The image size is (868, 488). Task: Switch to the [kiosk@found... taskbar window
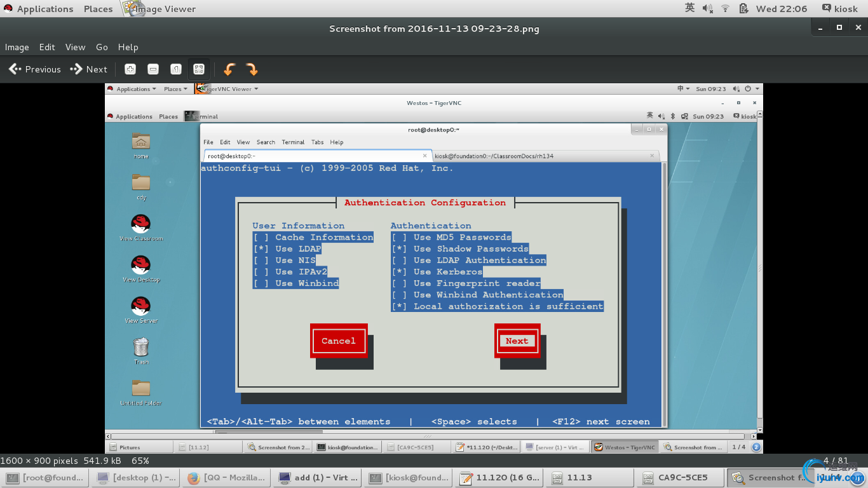click(x=409, y=478)
